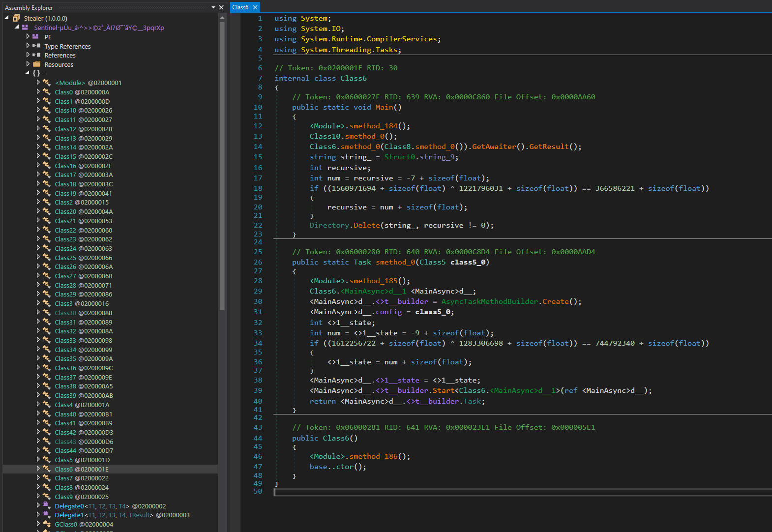Click the Stealer assembly icon

16,18
